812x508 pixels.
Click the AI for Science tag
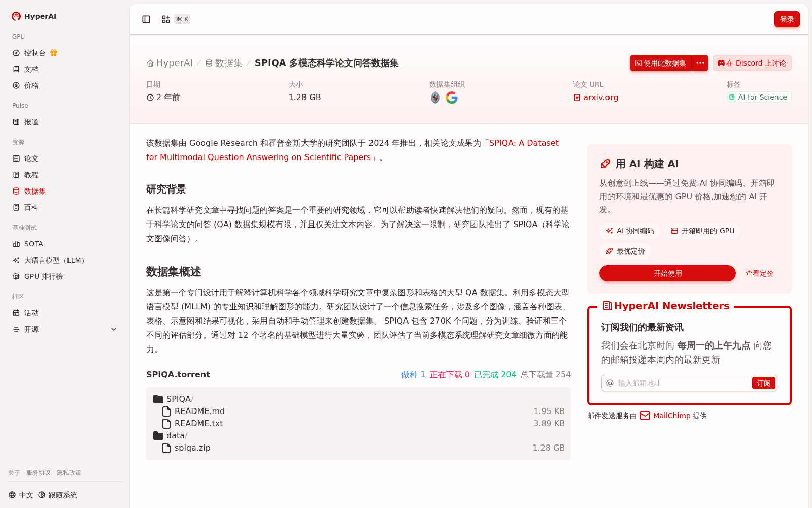point(759,97)
